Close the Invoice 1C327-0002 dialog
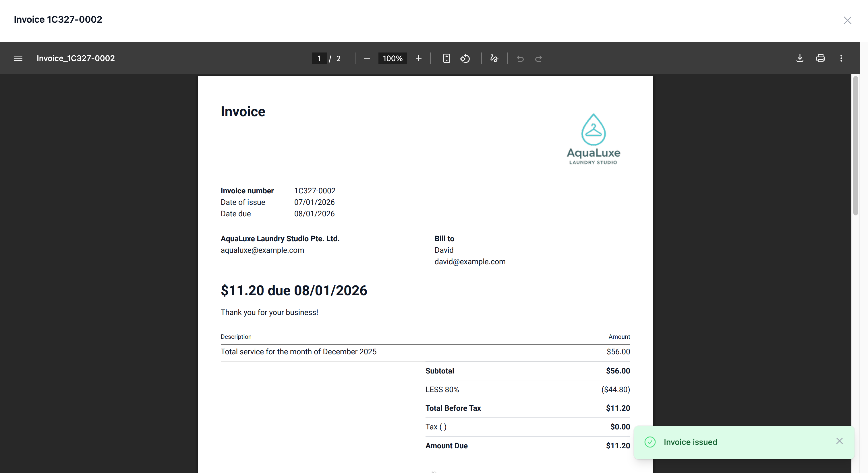 click(x=847, y=20)
